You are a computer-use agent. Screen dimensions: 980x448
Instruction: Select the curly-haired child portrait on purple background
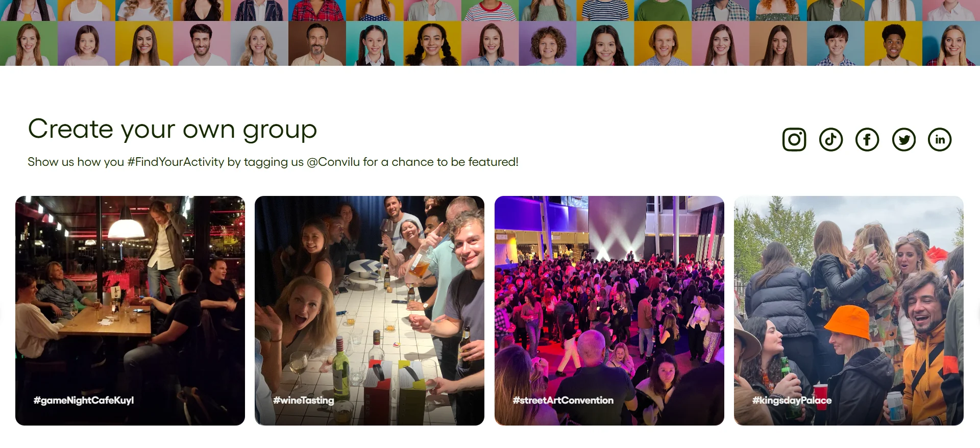(x=548, y=43)
